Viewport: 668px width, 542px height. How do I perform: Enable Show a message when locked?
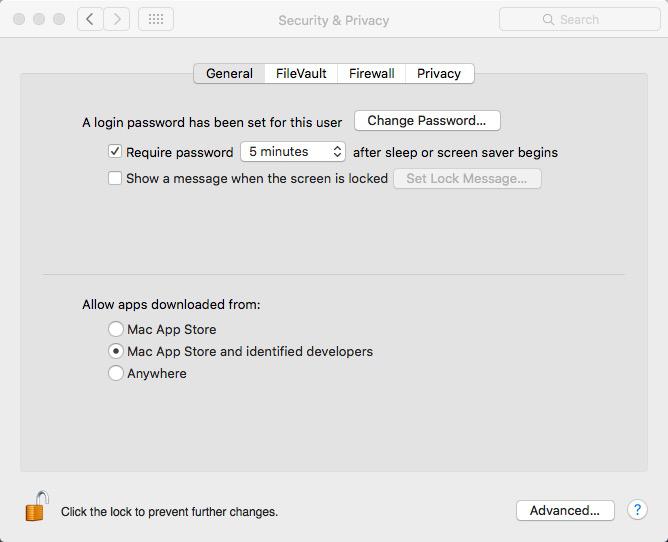coord(115,178)
